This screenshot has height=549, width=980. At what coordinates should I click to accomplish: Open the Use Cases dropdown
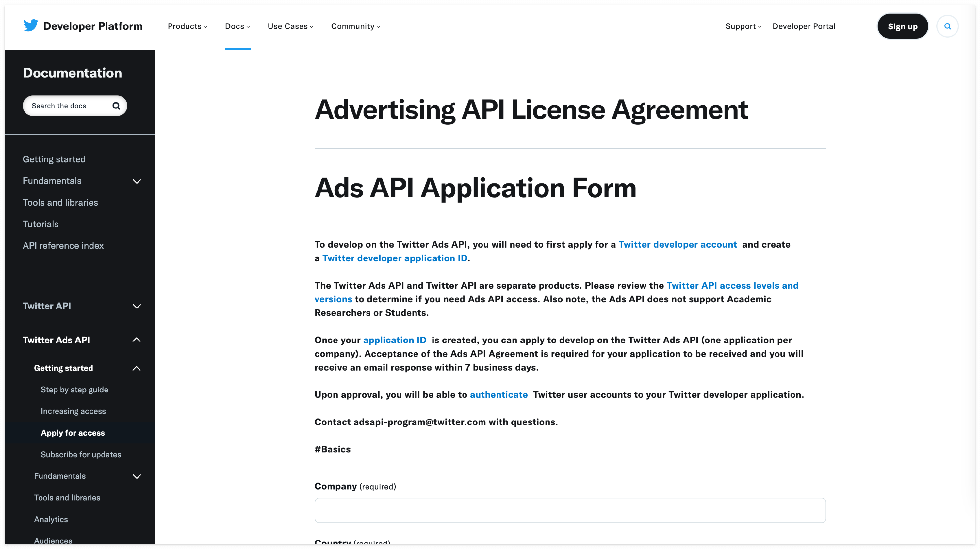click(290, 26)
